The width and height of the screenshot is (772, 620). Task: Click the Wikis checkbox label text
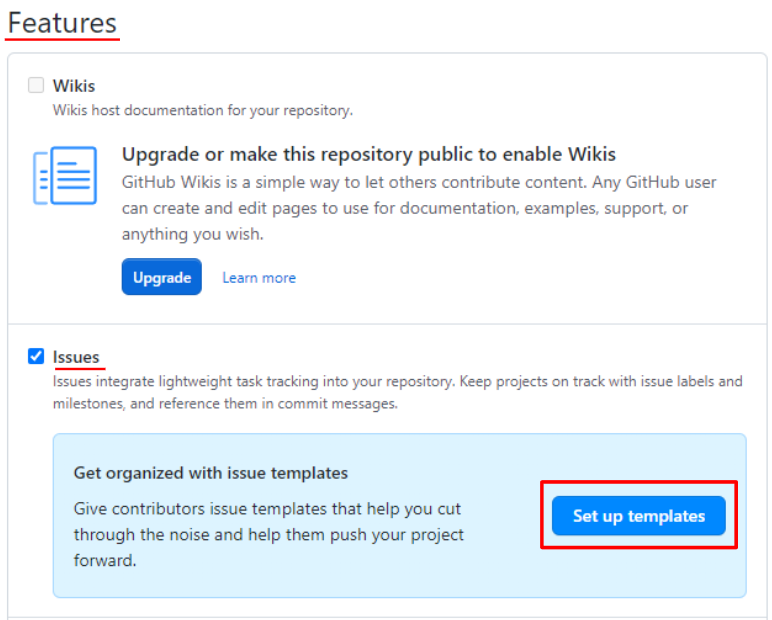point(74,86)
